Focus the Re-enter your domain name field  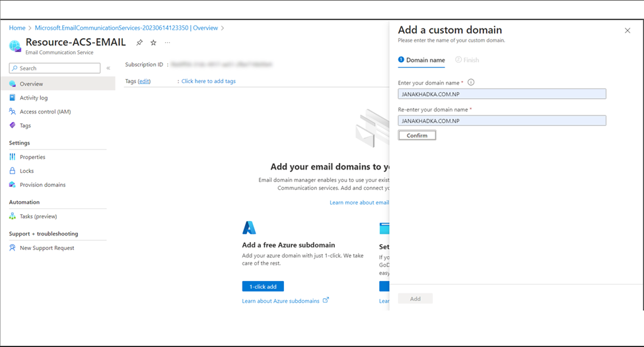[x=502, y=121]
